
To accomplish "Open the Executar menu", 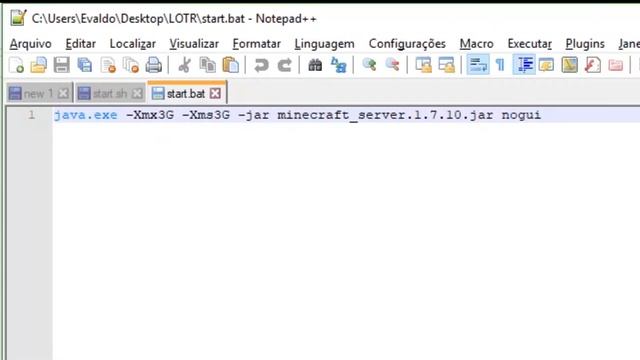I will [529, 44].
